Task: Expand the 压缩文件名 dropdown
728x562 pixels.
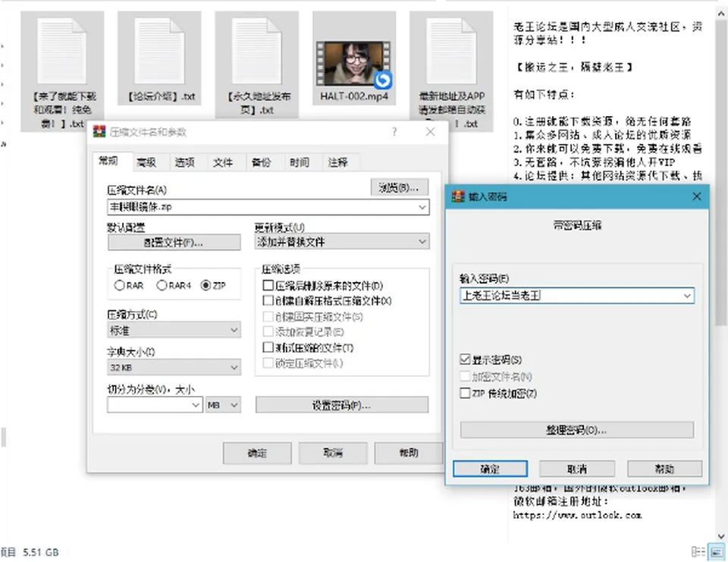Action: point(422,207)
